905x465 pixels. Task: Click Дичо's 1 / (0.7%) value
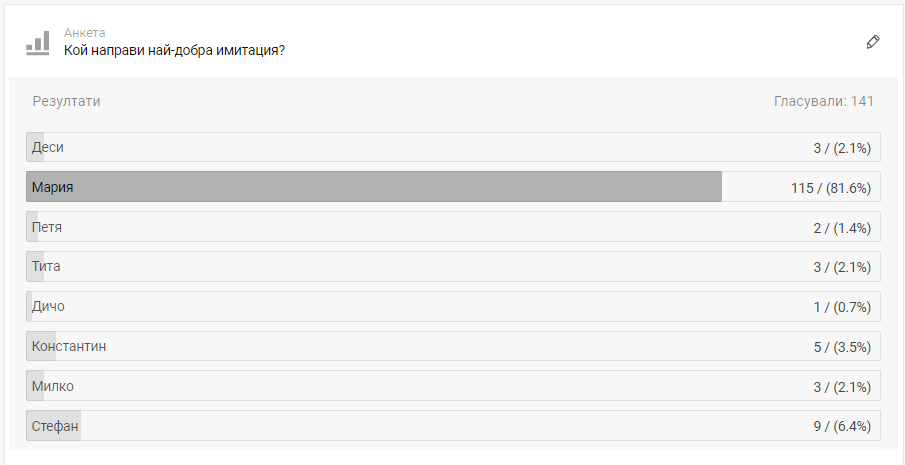[842, 306]
